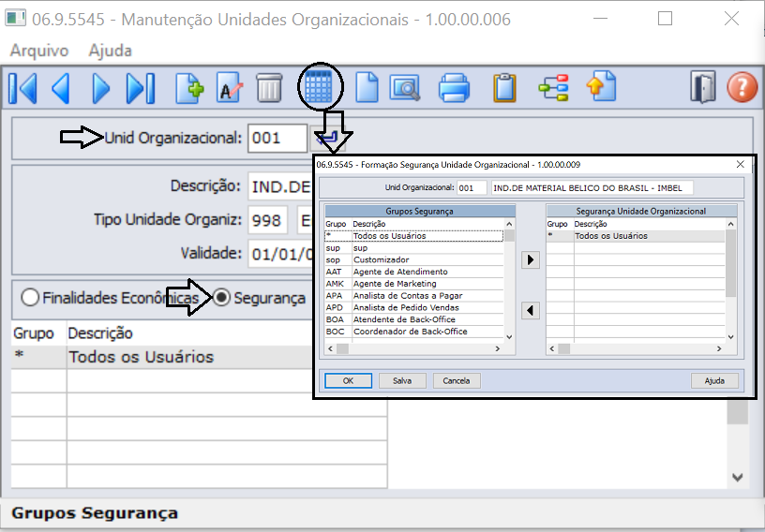Close the Formação Segurança dialog

point(740,164)
